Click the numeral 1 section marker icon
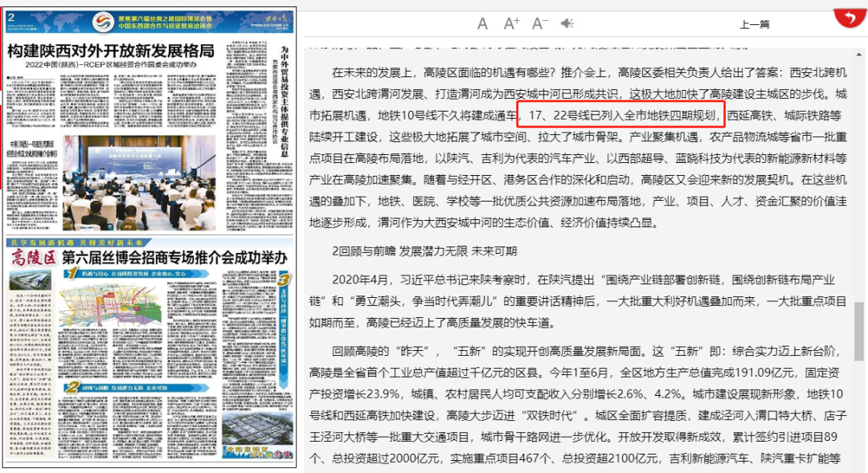The height and width of the screenshot is (473, 868). coord(73,271)
